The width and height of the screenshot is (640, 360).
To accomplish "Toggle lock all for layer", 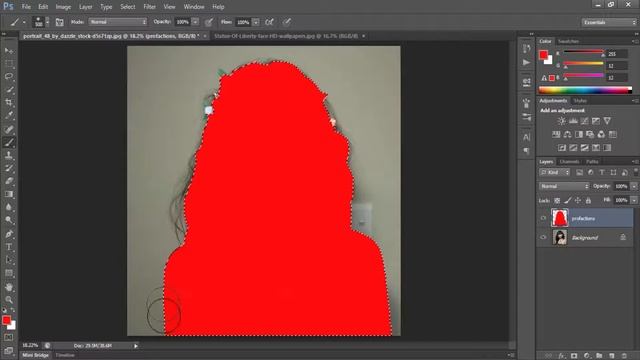I will pyautogui.click(x=588, y=200).
